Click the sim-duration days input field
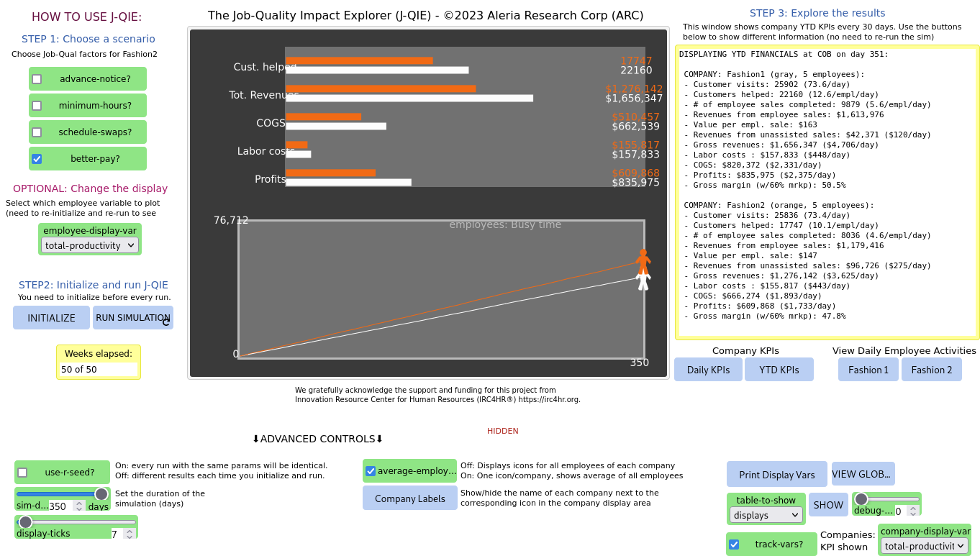Viewport: 980px width, 556px height. pyautogui.click(x=60, y=506)
